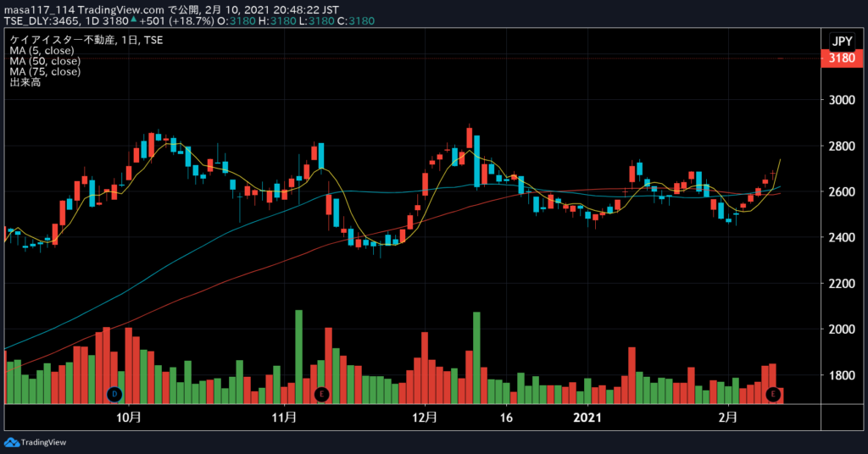Screen dimensions: 868x454
Task: Click the red 3180 current price label
Action: (x=842, y=58)
